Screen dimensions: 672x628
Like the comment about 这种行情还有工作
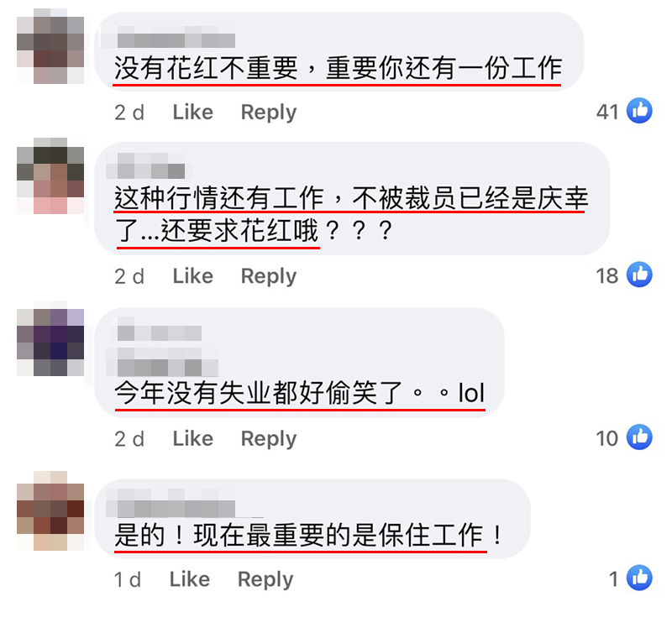coord(193,276)
